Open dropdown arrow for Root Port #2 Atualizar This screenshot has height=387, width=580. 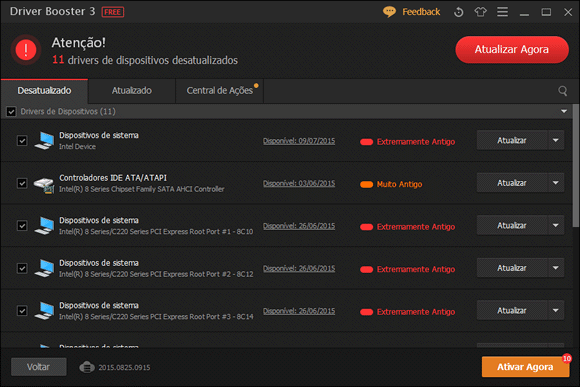point(556,268)
